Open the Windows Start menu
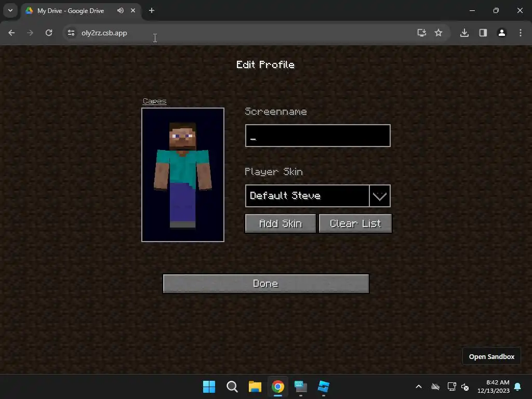 [209, 387]
